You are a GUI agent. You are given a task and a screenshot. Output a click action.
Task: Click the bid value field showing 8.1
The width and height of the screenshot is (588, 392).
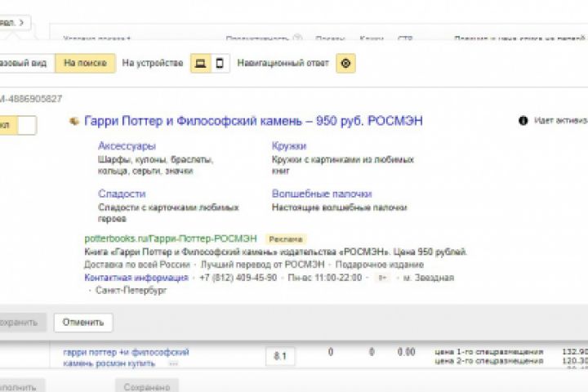(x=279, y=356)
